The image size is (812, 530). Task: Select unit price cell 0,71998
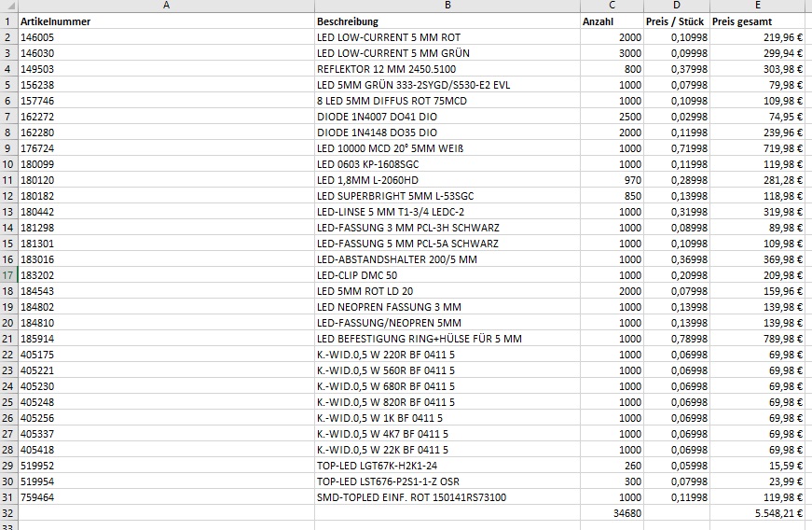point(676,148)
